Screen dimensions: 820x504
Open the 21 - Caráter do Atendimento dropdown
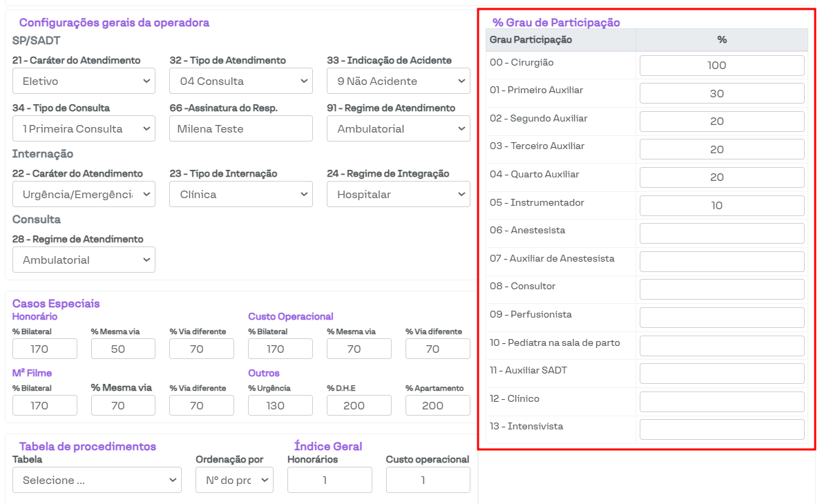pos(84,81)
